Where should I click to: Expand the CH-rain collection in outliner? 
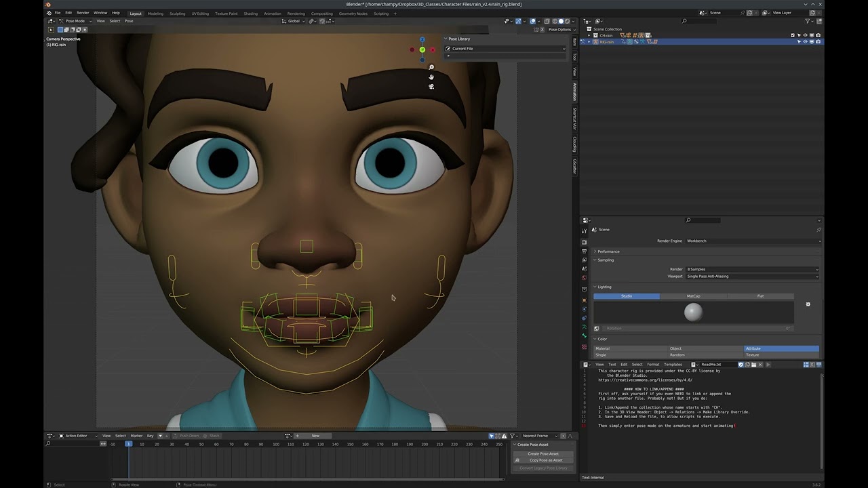coord(589,35)
